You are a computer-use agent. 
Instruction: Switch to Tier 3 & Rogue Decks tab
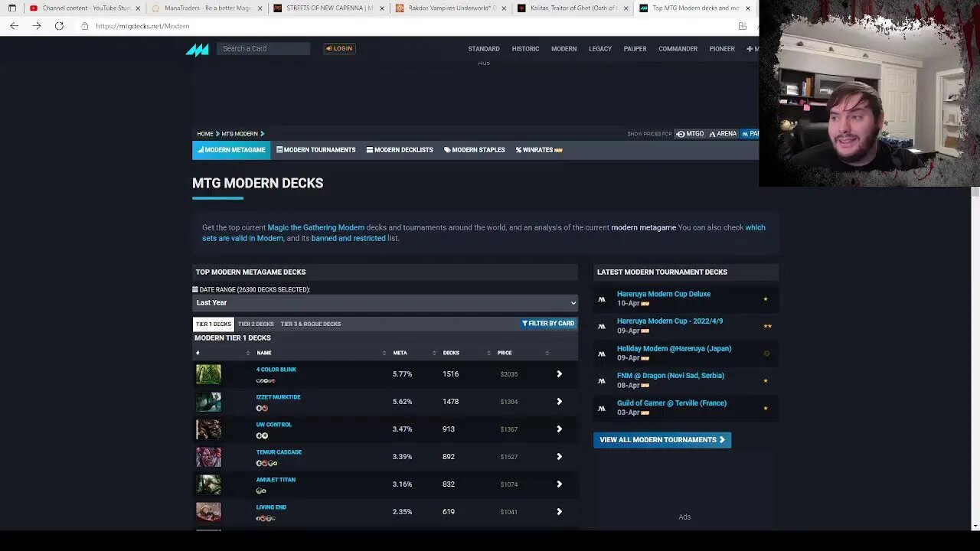point(310,324)
